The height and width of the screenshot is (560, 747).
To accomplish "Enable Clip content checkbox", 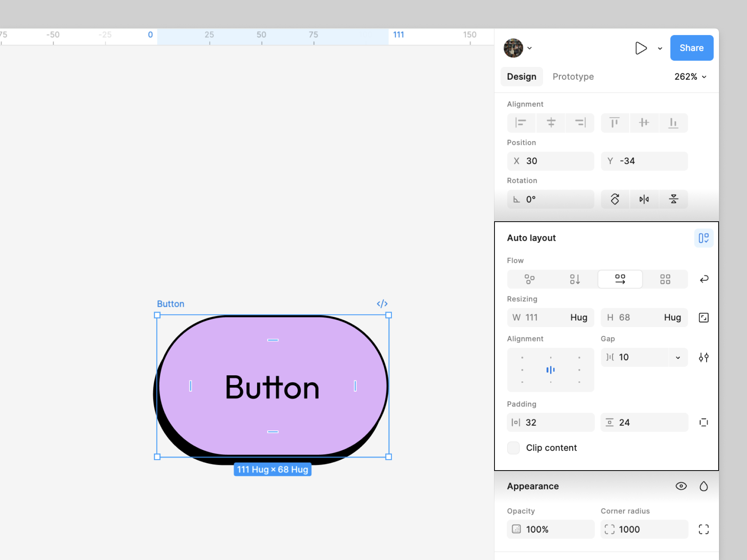I will point(514,448).
